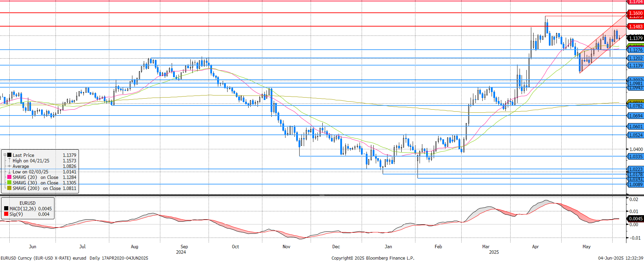Click the Mar label on time axis

(486, 247)
